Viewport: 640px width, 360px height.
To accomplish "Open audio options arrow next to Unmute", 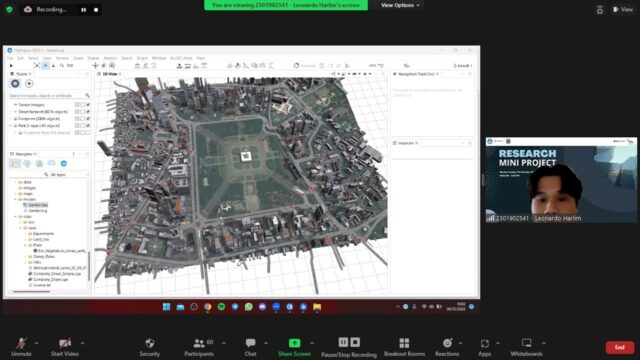I will [37, 343].
